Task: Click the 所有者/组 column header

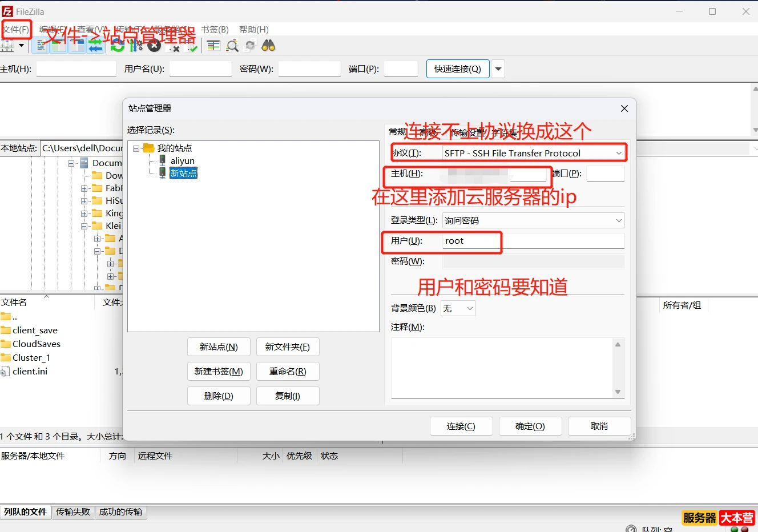Action: pyautogui.click(x=682, y=305)
